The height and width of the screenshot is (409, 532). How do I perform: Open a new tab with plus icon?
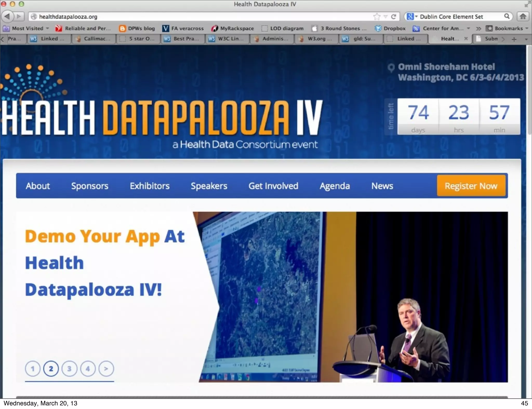514,39
